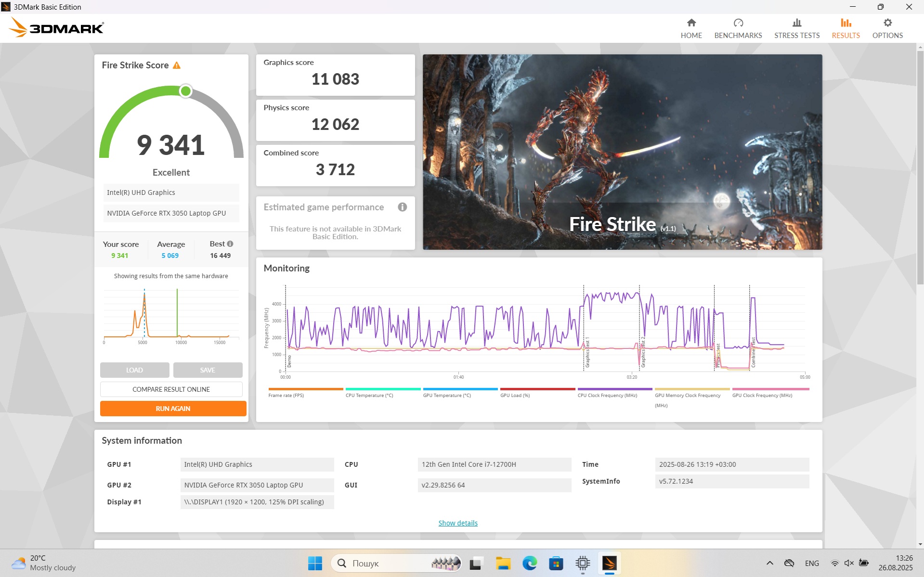Expand the system tray hidden icons
The height and width of the screenshot is (577, 924).
(x=769, y=563)
